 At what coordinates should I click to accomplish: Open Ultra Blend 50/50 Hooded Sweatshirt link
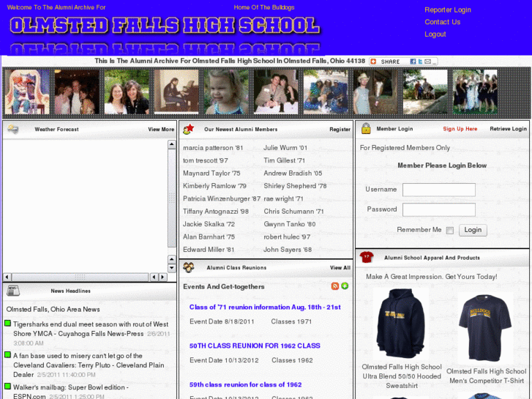pos(402,376)
